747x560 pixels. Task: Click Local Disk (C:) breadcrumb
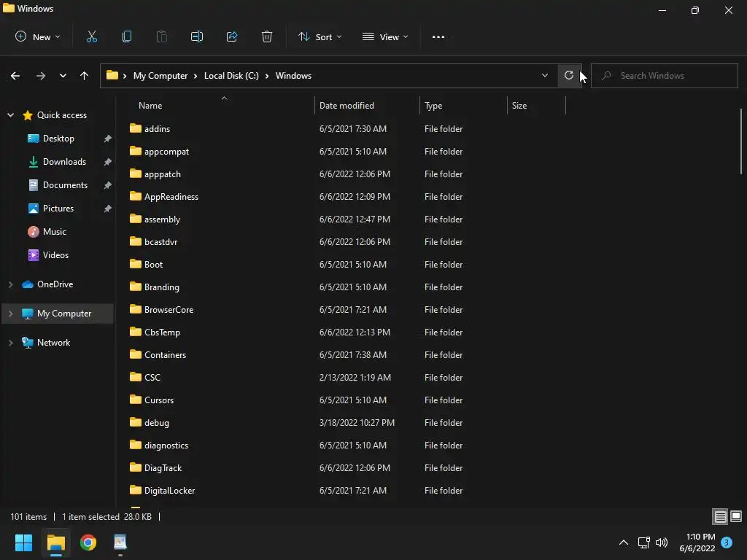231,76
